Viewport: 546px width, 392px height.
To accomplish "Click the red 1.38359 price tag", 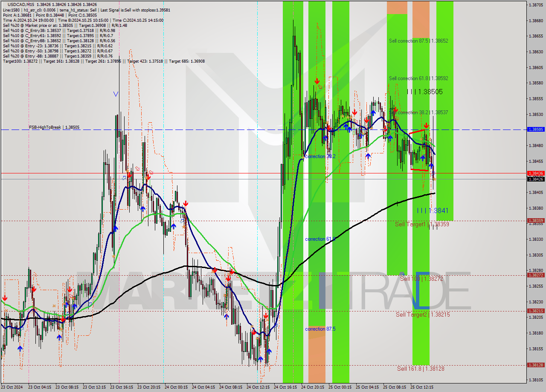I will point(536,221).
